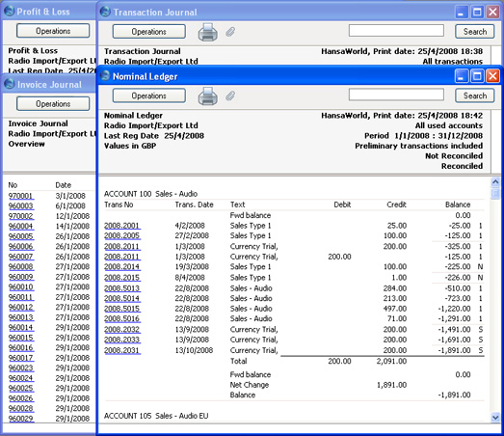Viewport: 504px width, 436px height.
Task: Open Operations menu in Profit & Loss window
Action: point(53,31)
